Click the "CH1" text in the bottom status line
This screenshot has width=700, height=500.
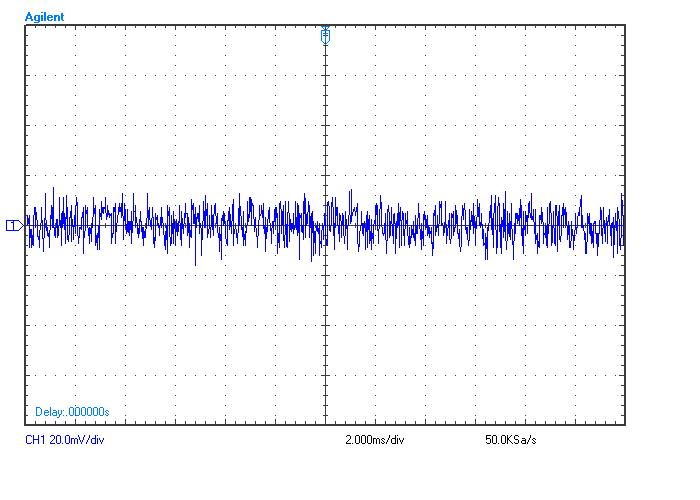pos(35,440)
